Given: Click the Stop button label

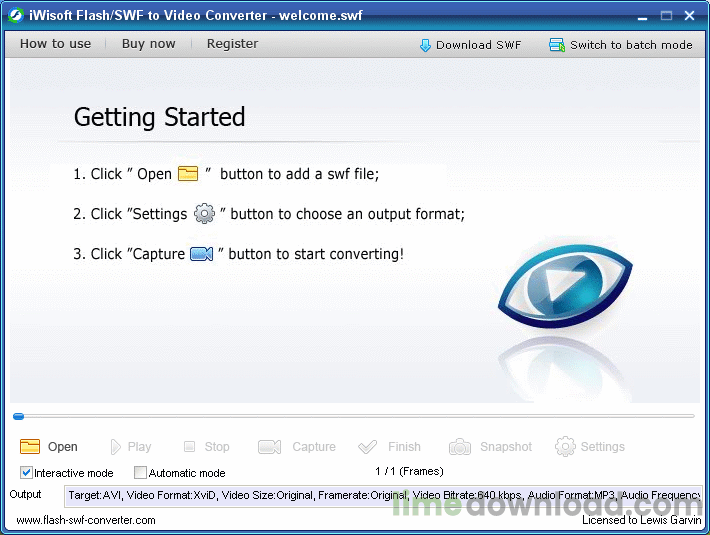Looking at the screenshot, I should (x=217, y=447).
